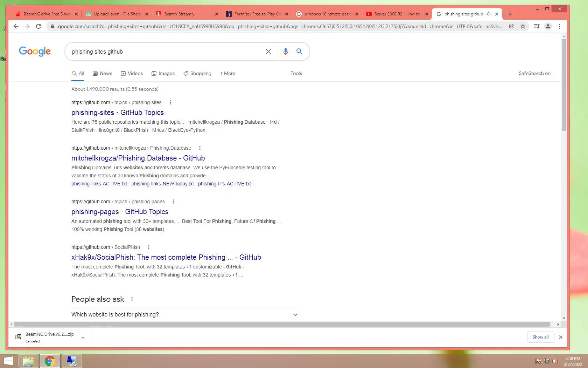Click the address bar URL

(x=279, y=26)
